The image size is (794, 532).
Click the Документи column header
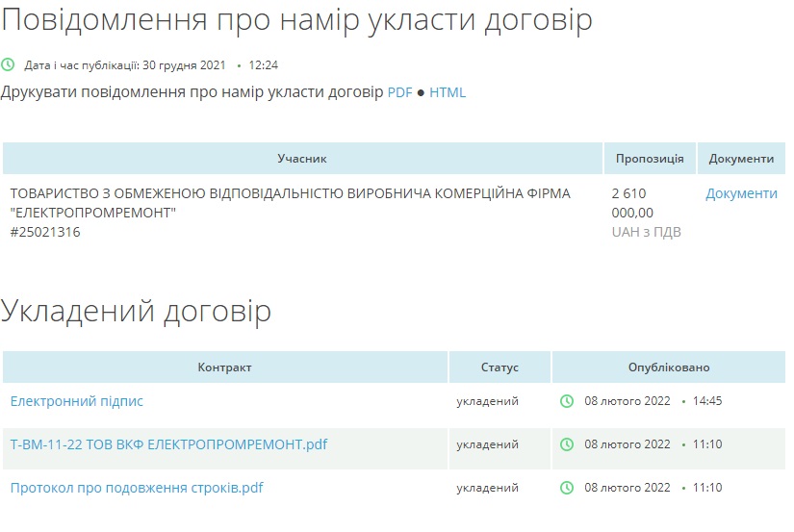tap(741, 159)
